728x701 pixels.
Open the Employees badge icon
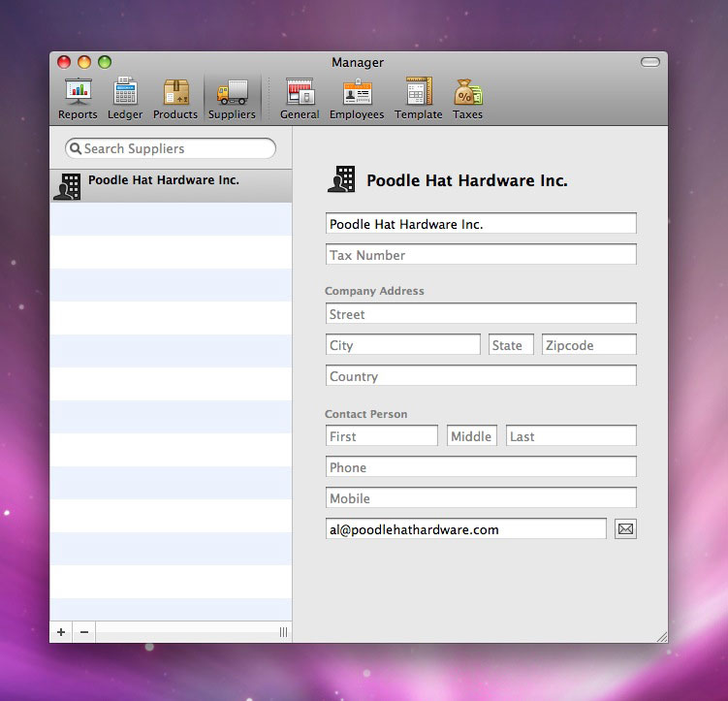357,91
